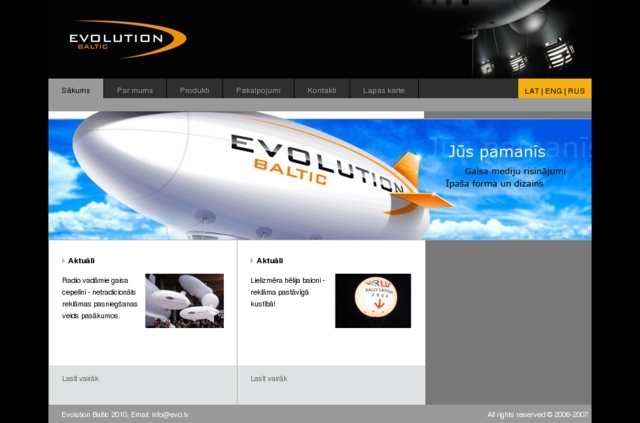Open Lasīt vairāk under blimps article
Viewport: 640px width, 423px height.
pyautogui.click(x=80, y=378)
